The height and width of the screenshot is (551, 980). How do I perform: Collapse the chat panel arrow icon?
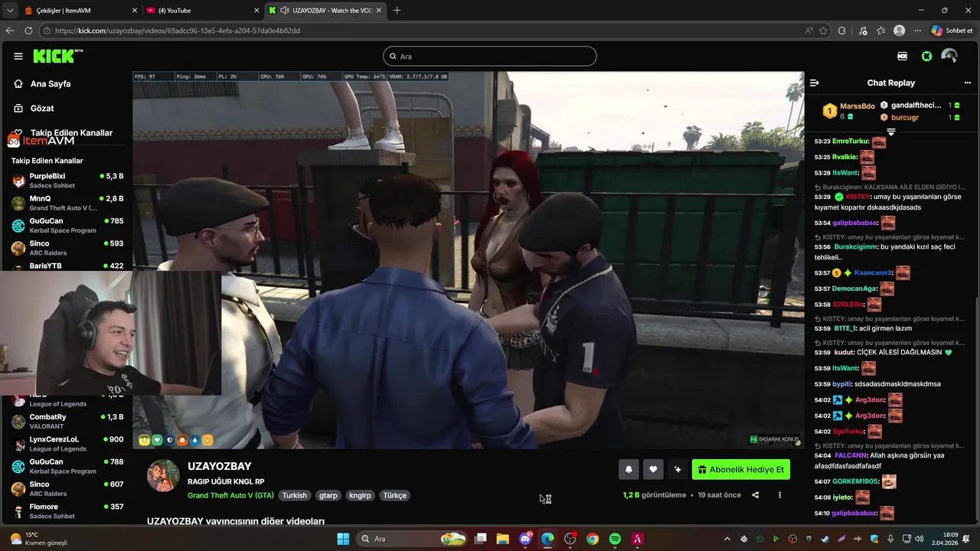pyautogui.click(x=815, y=83)
